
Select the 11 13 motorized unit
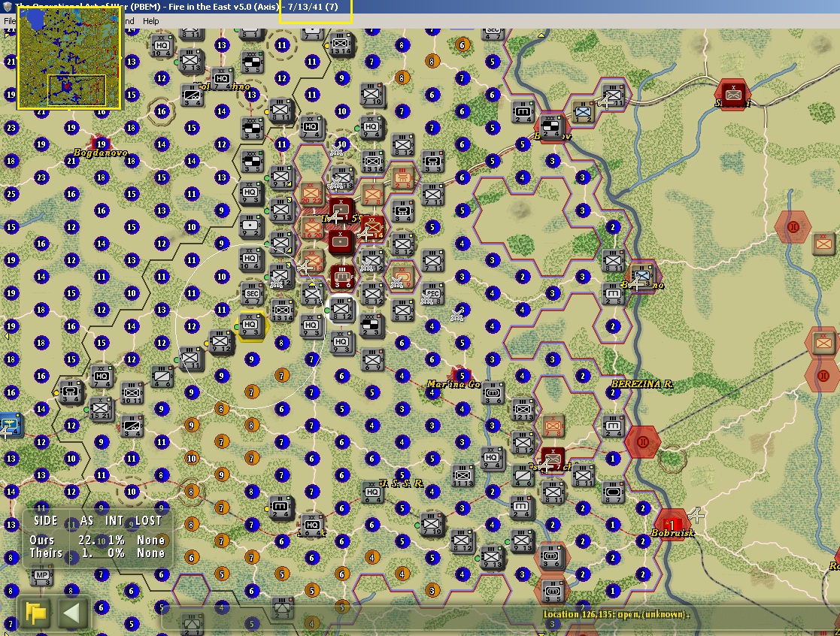(x=462, y=476)
